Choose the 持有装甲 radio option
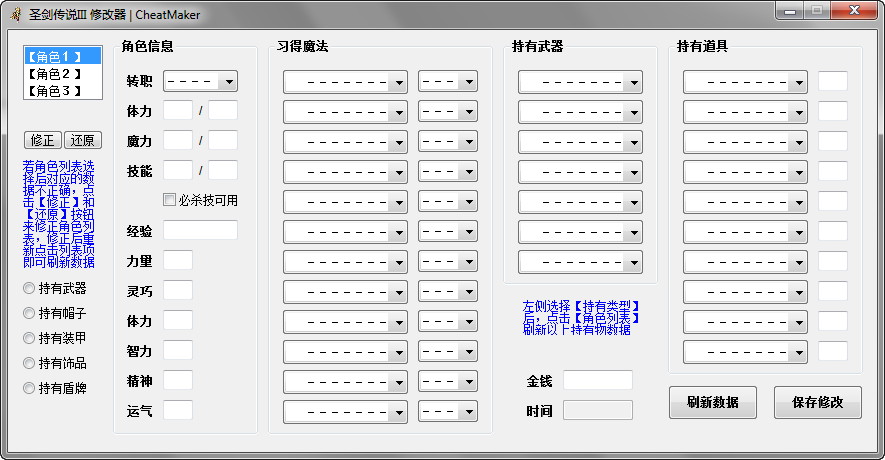Image resolution: width=885 pixels, height=460 pixels. [x=29, y=338]
